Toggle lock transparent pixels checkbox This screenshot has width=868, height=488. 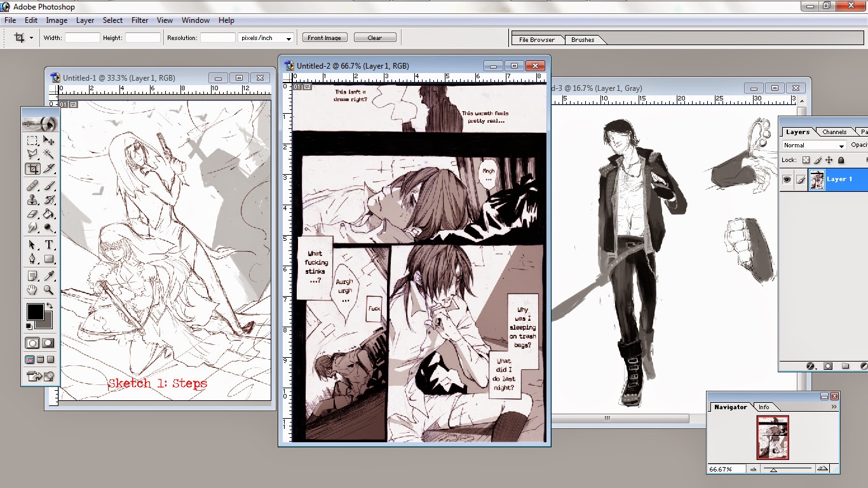tap(806, 160)
